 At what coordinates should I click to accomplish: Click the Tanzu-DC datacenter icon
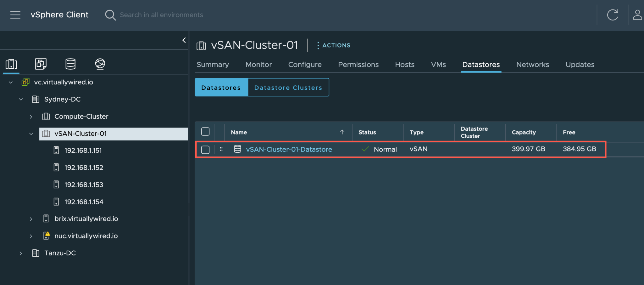pos(36,253)
